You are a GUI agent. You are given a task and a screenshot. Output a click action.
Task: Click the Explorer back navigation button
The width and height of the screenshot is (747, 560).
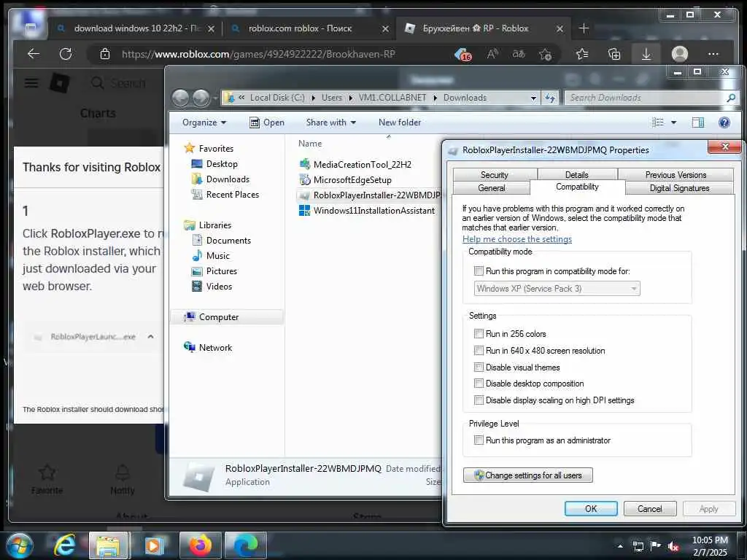tap(181, 98)
